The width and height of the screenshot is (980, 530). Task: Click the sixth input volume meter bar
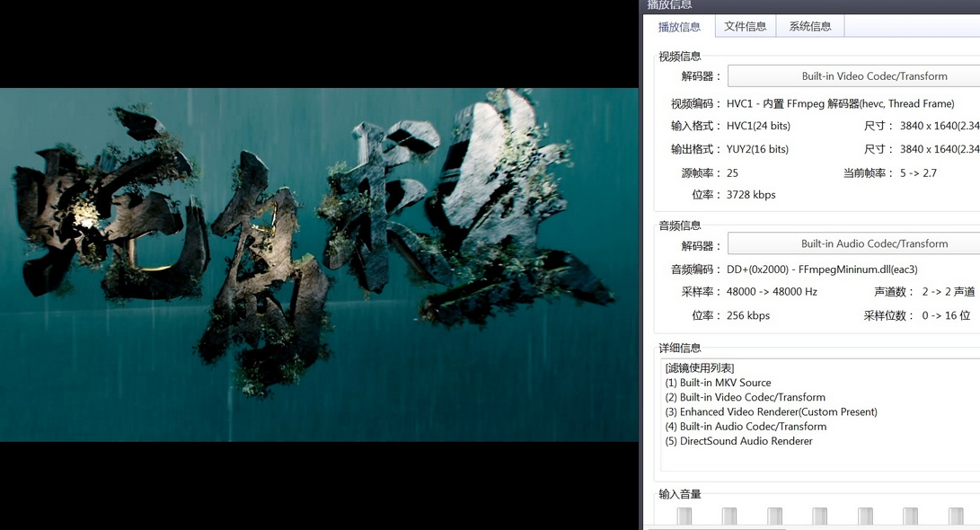911,517
